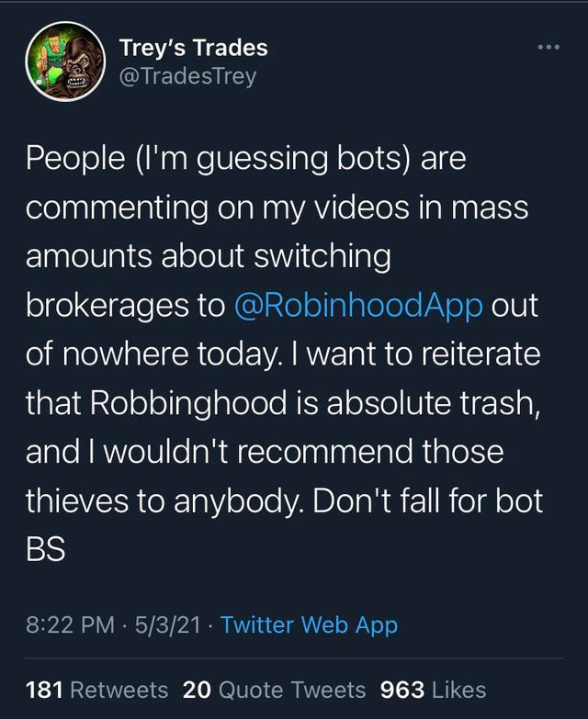Click the 20 quote count number
Screen dimensions: 588x719
197,690
